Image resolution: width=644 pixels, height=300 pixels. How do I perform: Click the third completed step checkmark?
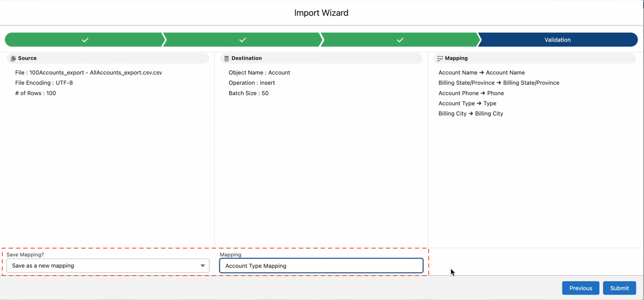tap(400, 40)
